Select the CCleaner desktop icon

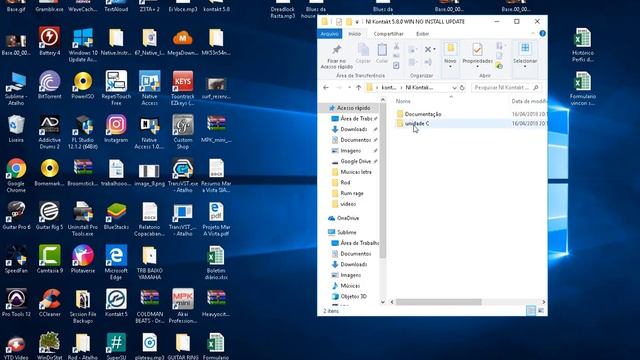(x=49, y=303)
